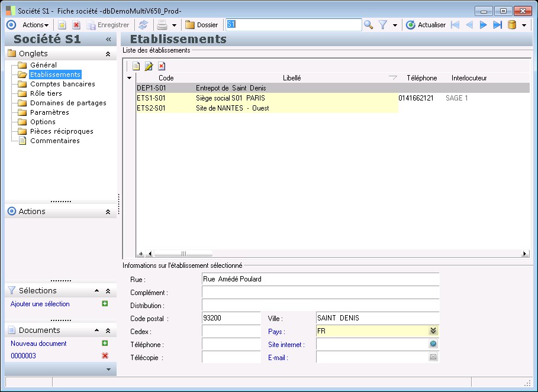This screenshot has height=392, width=538.
Task: Click green plus next to Nouveau document
Action: pyautogui.click(x=105, y=343)
